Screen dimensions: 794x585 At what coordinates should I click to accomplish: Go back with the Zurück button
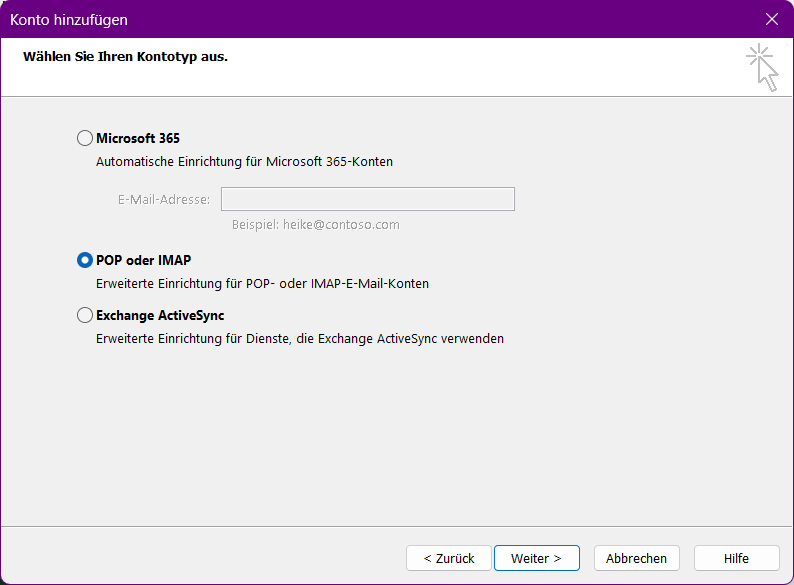point(448,558)
